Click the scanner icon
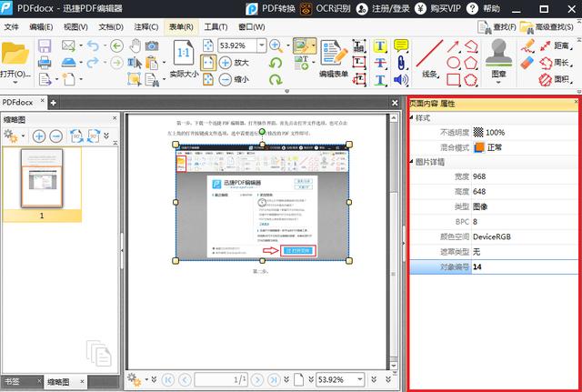This screenshot has width=582, height=392. [68, 63]
